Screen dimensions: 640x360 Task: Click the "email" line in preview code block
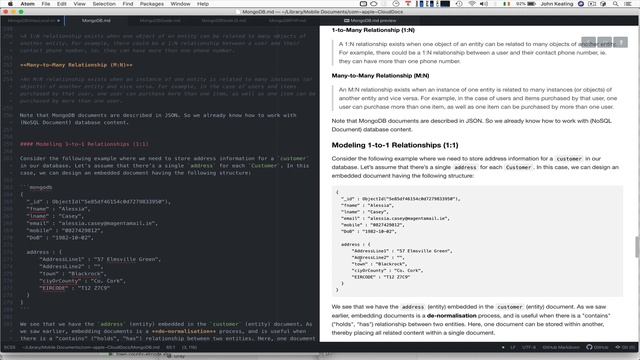point(395,218)
